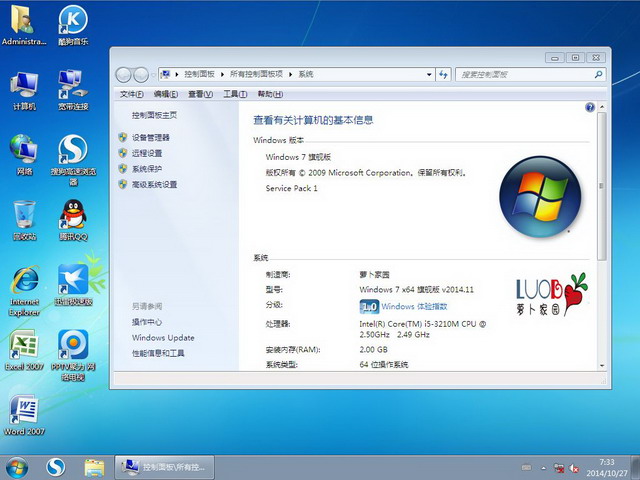Open 高级系统设置 link

point(154,184)
